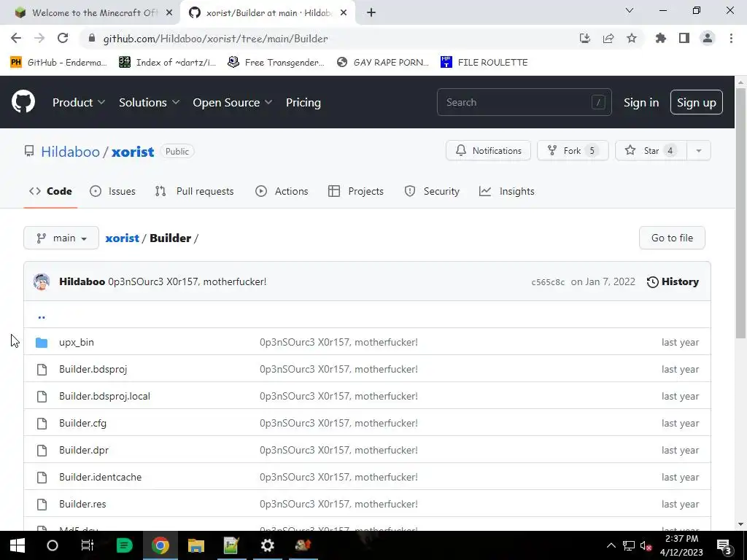The image size is (747, 560).
Task: Expand the Product menu
Action: [79, 102]
